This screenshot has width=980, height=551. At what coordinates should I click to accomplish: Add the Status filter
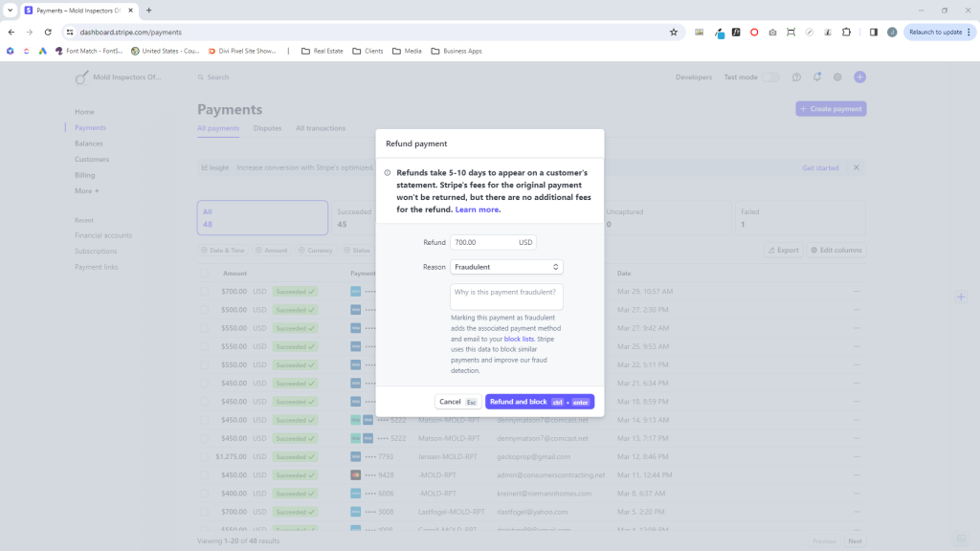coord(357,250)
